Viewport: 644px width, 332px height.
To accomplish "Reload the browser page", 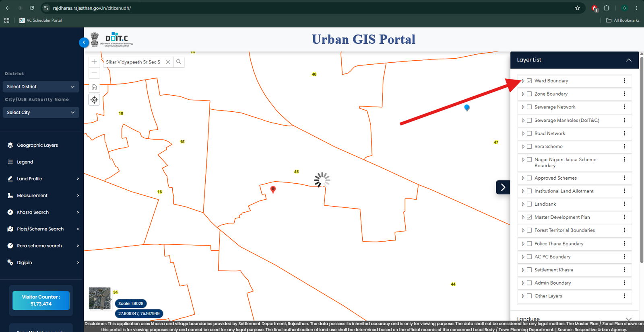I will [32, 8].
